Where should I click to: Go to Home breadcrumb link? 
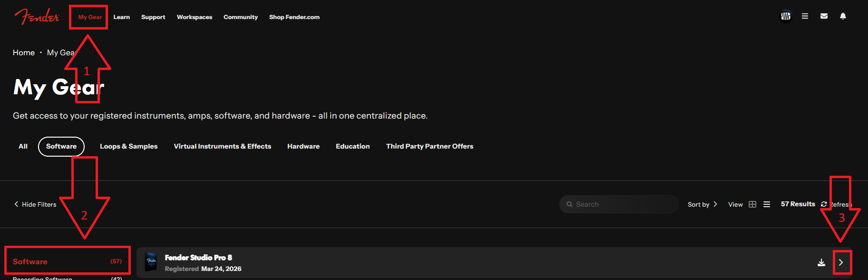click(x=24, y=53)
